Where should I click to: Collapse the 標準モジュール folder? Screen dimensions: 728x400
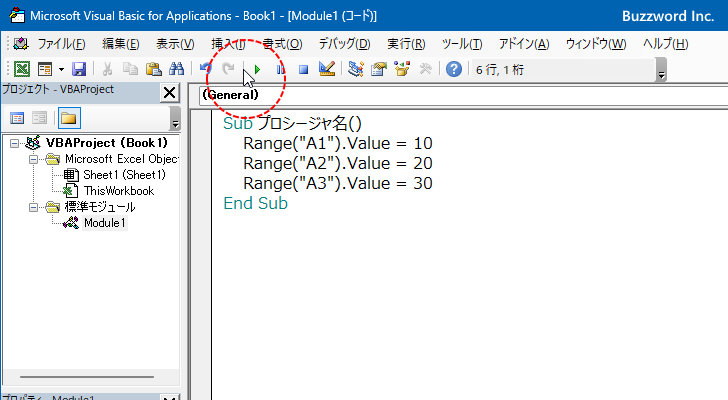pyautogui.click(x=33, y=207)
